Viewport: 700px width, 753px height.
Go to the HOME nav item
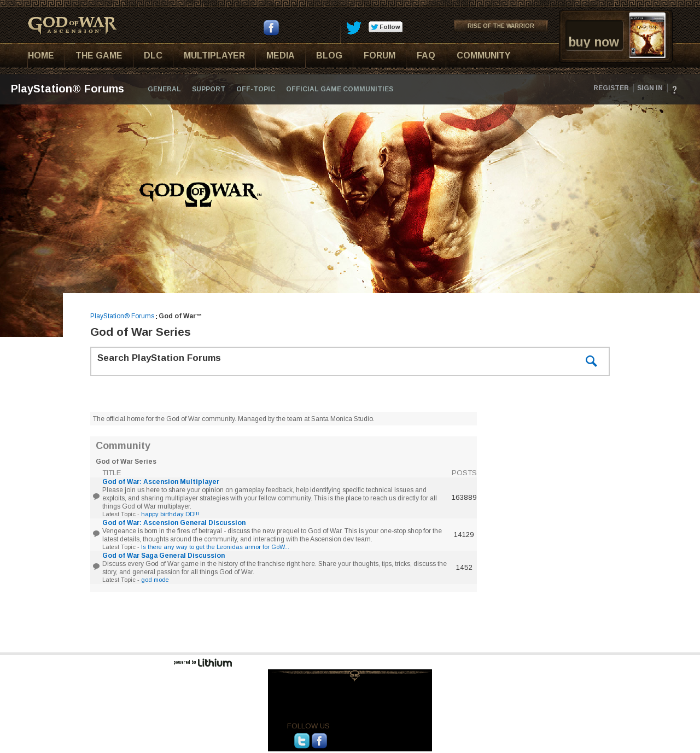pyautogui.click(x=41, y=56)
